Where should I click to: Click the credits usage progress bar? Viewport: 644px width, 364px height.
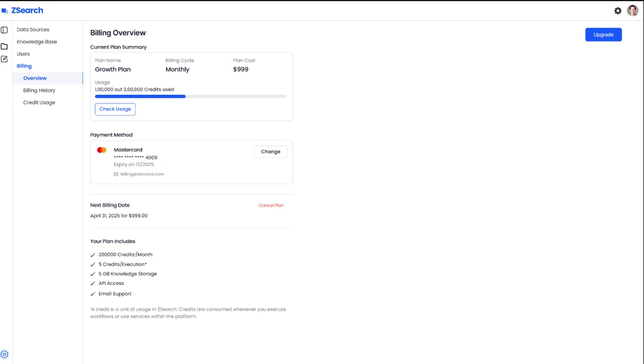coord(191,97)
